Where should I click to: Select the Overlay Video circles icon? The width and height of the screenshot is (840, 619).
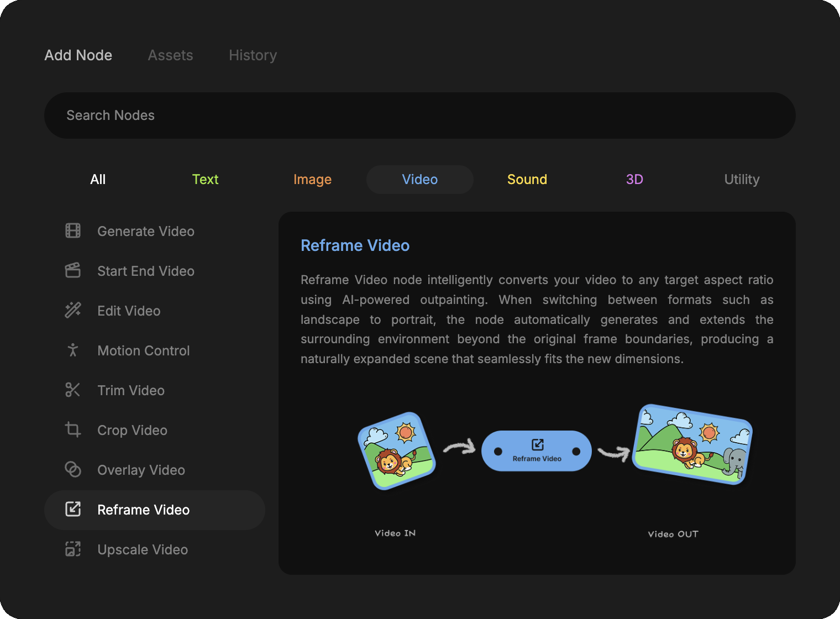click(x=73, y=470)
